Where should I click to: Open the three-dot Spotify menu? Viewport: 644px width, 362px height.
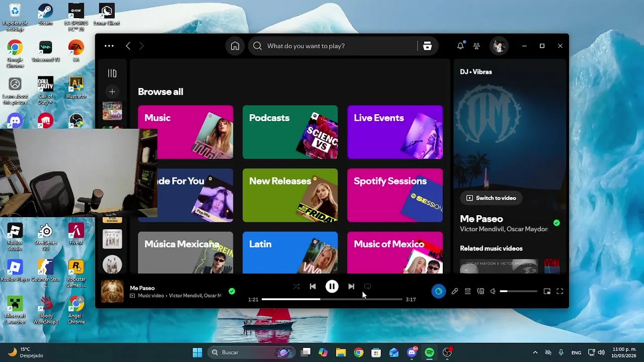point(109,46)
